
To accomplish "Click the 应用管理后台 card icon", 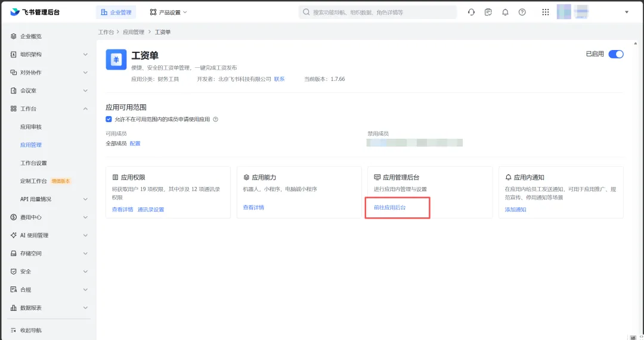I will (x=377, y=177).
